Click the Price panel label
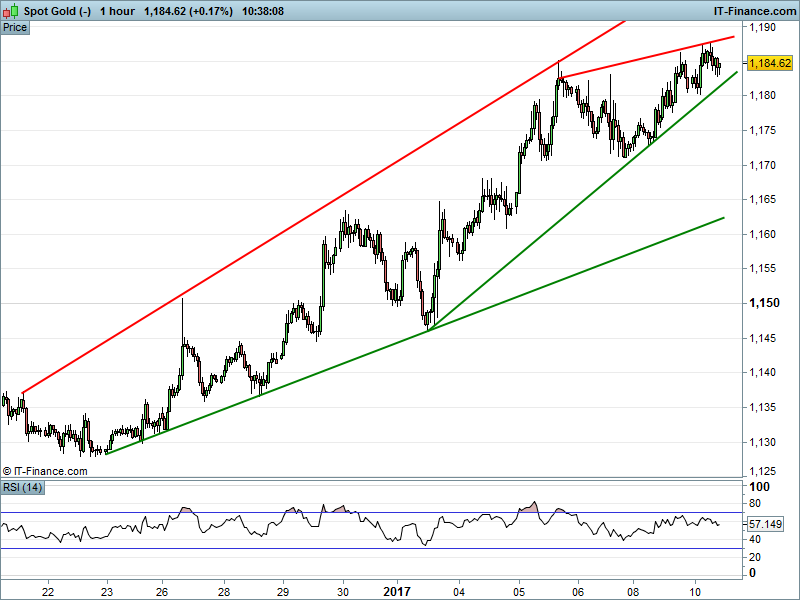The width and height of the screenshot is (800, 600). coord(15,28)
